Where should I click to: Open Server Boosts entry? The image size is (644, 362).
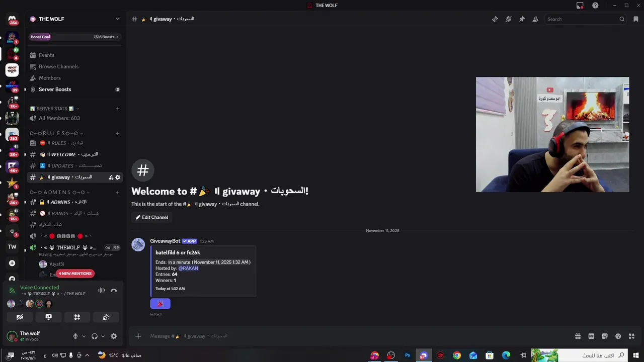(x=75, y=89)
